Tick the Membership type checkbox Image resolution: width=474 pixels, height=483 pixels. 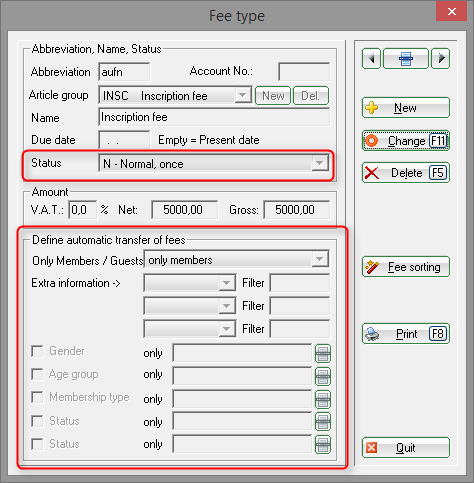37,397
